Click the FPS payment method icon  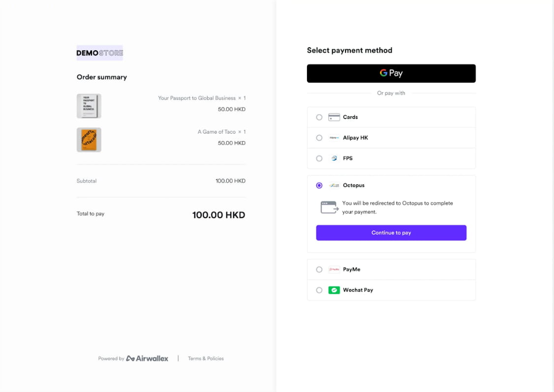[334, 158]
